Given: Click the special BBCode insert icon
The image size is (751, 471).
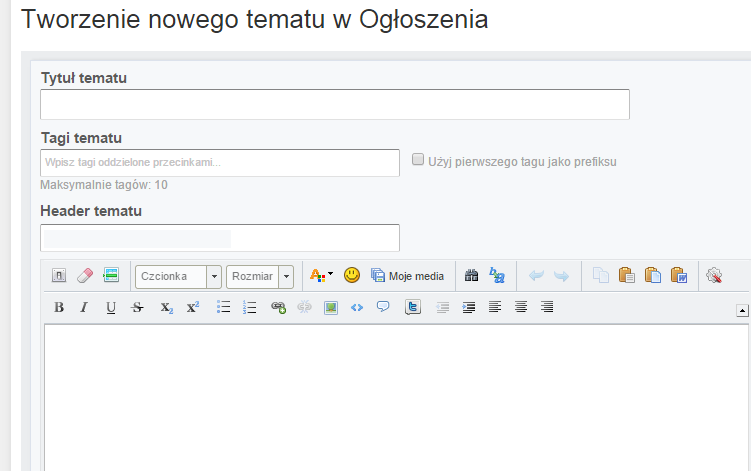Looking at the screenshot, I should (x=111, y=275).
